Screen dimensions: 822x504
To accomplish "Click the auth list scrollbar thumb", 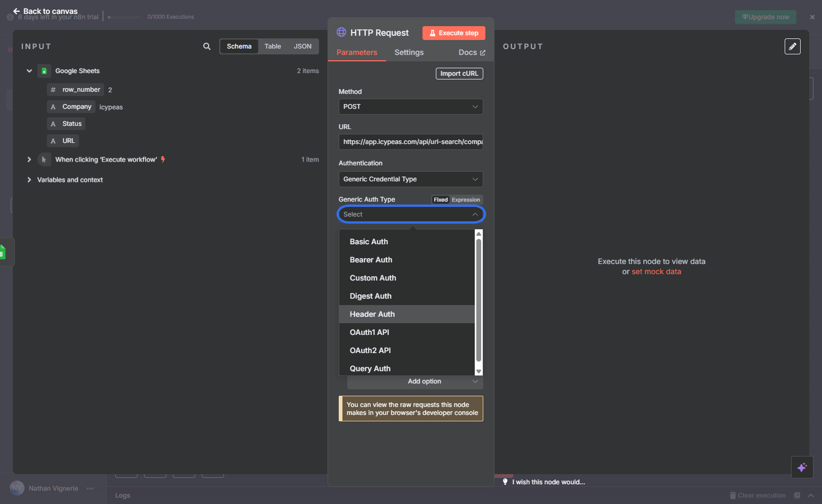I will point(478,300).
